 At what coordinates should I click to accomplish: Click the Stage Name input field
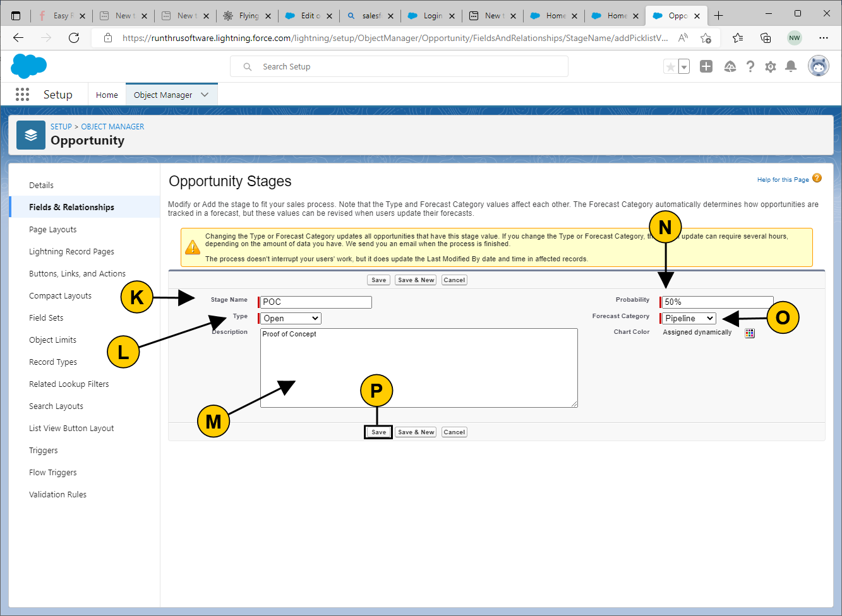(316, 302)
